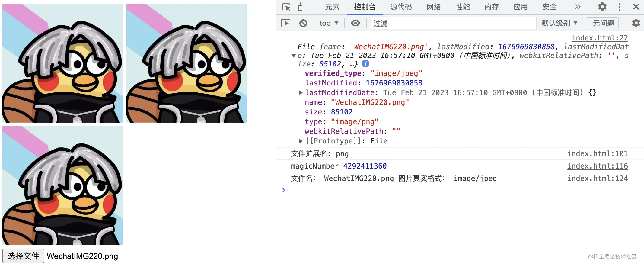Click the top-left preview image

pyautogui.click(x=63, y=63)
